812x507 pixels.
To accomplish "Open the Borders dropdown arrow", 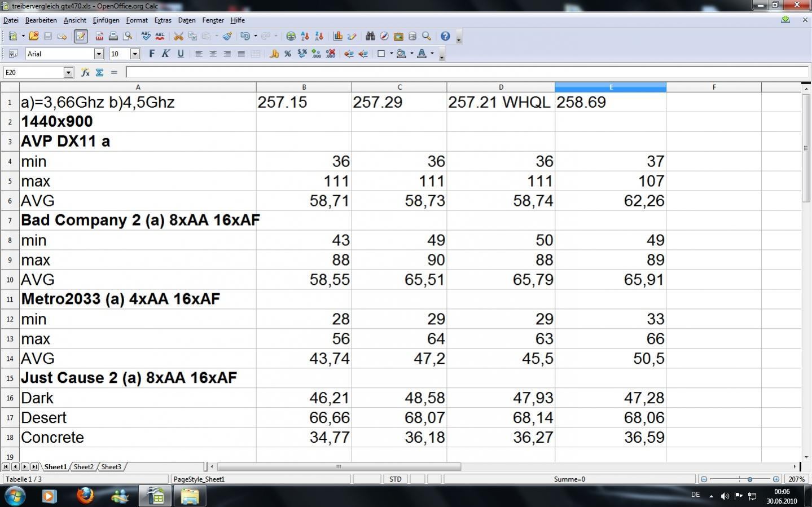I will point(391,54).
